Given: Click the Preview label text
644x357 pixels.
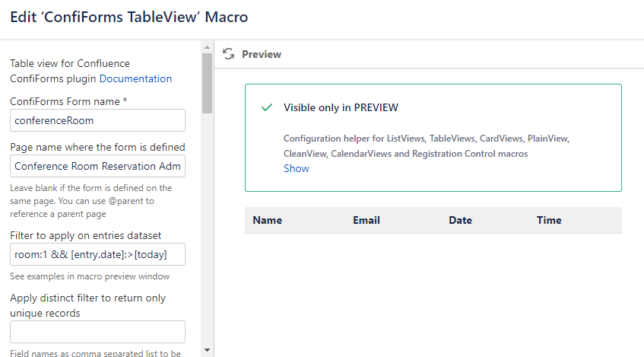Looking at the screenshot, I should (262, 54).
